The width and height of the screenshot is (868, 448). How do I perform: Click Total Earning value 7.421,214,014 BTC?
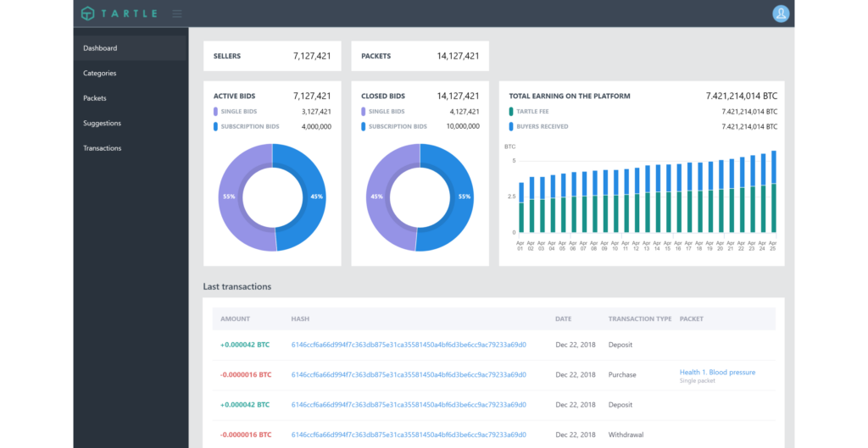741,97
